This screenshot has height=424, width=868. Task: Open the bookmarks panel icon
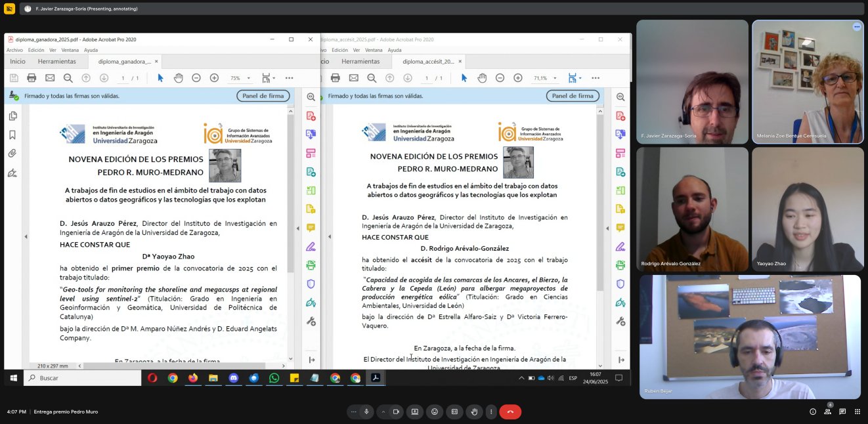tap(12, 134)
